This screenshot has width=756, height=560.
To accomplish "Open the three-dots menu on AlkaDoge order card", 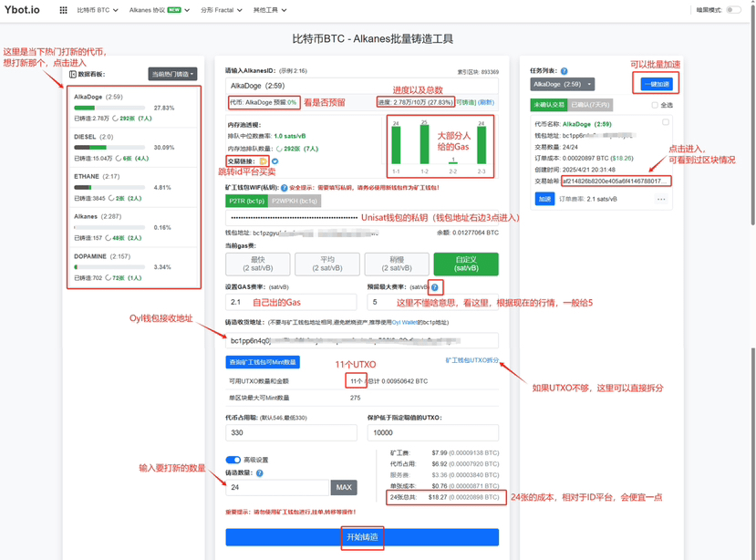I will tap(661, 199).
